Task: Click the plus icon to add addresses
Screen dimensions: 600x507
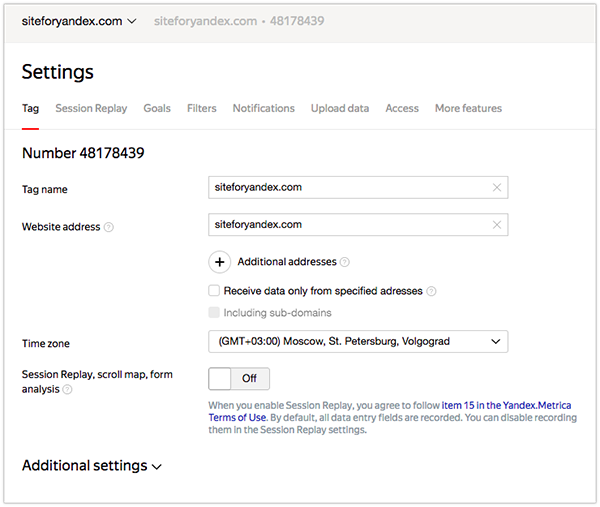Action: pos(220,262)
